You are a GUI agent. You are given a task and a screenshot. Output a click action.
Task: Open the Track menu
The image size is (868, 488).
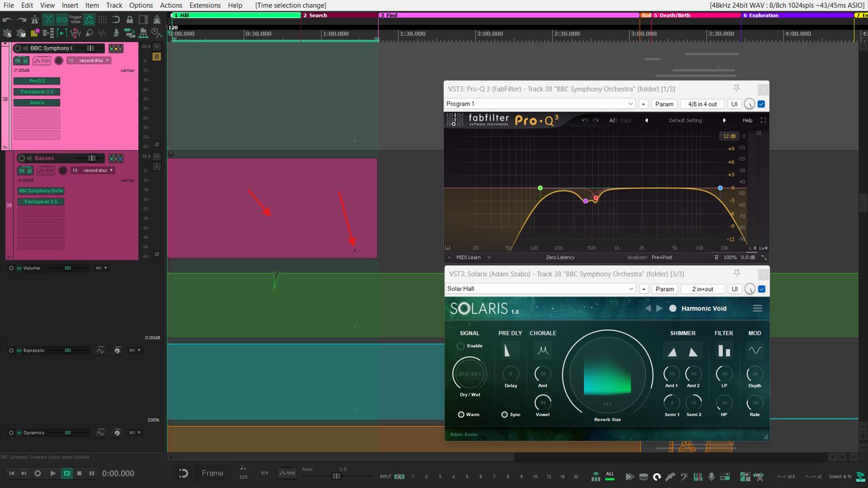(x=114, y=5)
